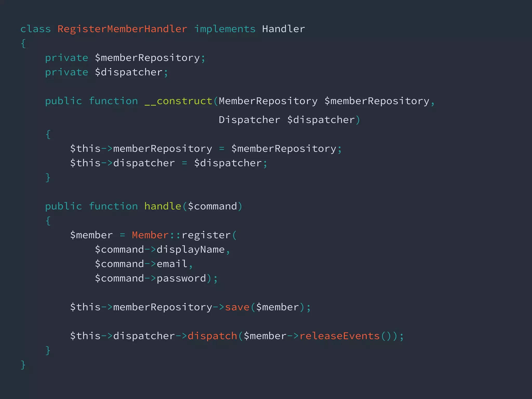Click the __construct method name

point(178,101)
